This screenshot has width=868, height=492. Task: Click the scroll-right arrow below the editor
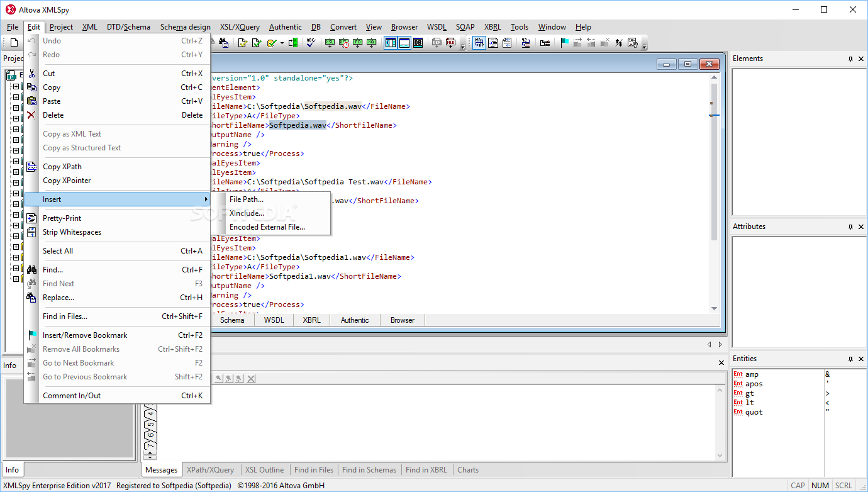coord(720,344)
